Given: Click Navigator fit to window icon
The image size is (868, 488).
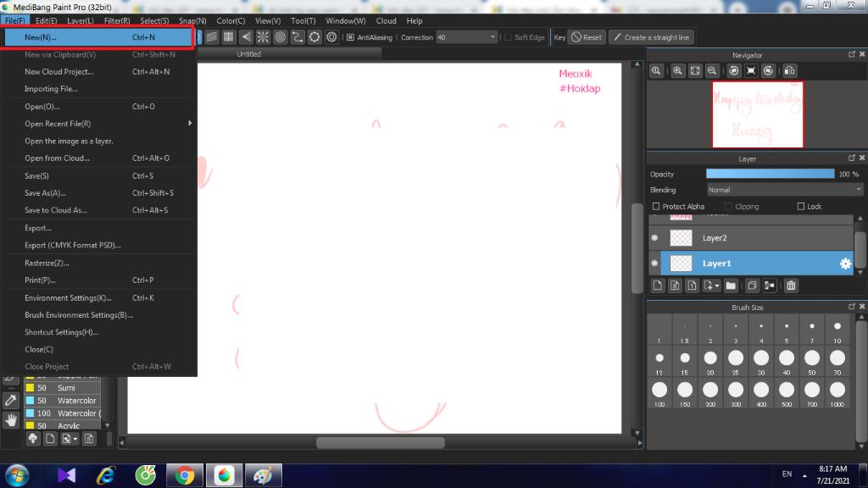Looking at the screenshot, I should point(695,71).
